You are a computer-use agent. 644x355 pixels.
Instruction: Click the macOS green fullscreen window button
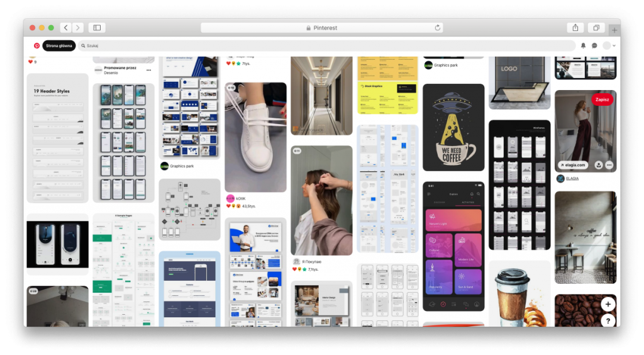tap(51, 28)
